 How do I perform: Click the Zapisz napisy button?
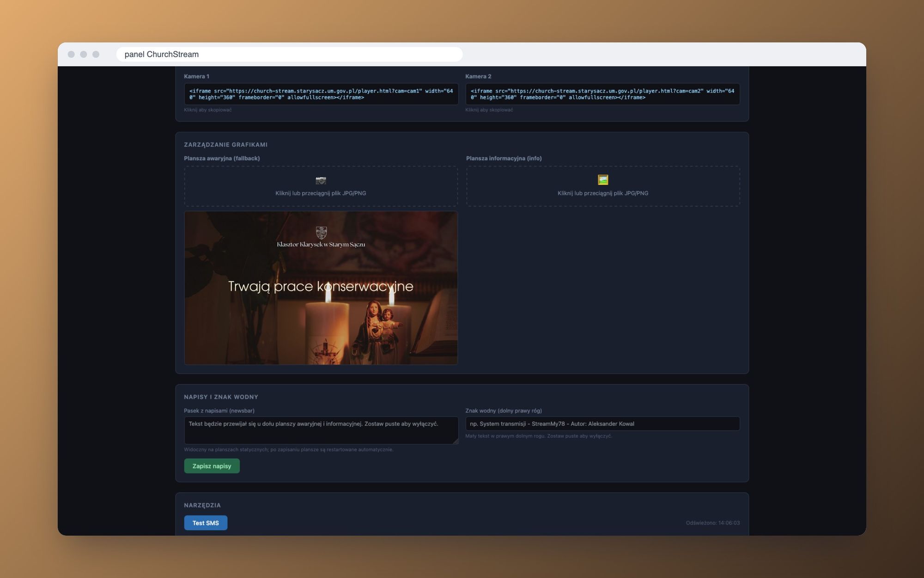pos(212,466)
